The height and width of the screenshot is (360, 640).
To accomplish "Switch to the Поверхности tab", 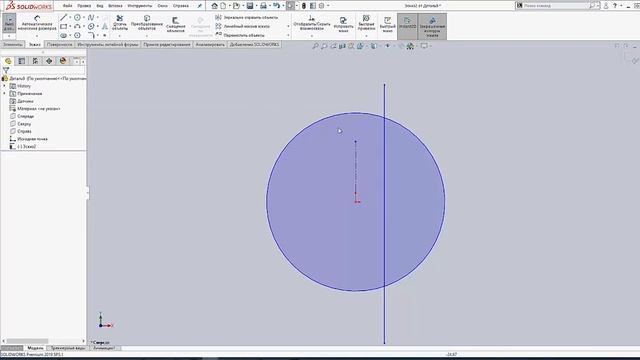I will (x=60, y=44).
